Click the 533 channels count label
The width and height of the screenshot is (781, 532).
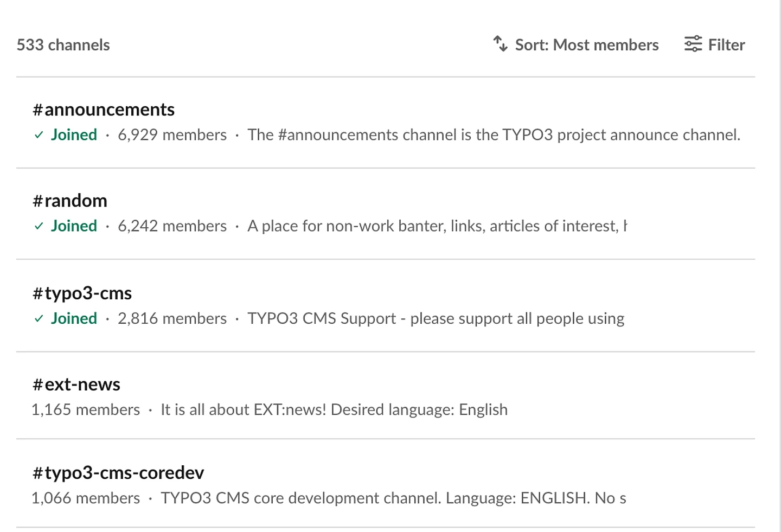point(63,45)
